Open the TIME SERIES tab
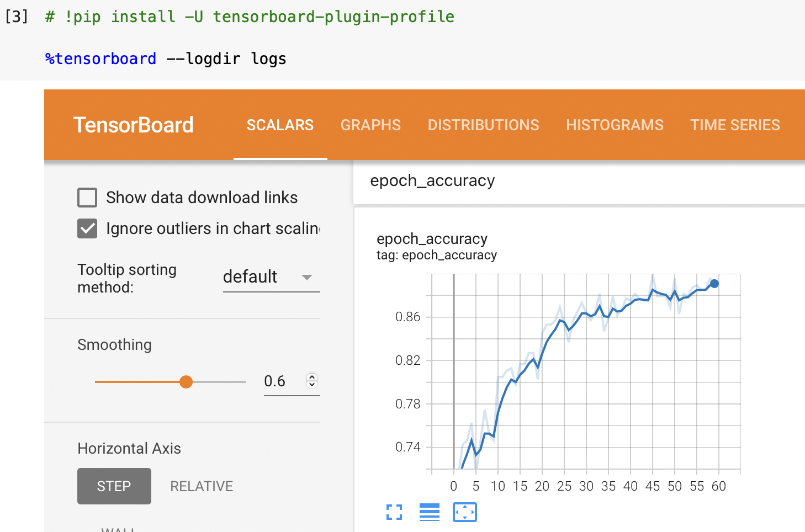This screenshot has height=532, width=805. click(735, 125)
